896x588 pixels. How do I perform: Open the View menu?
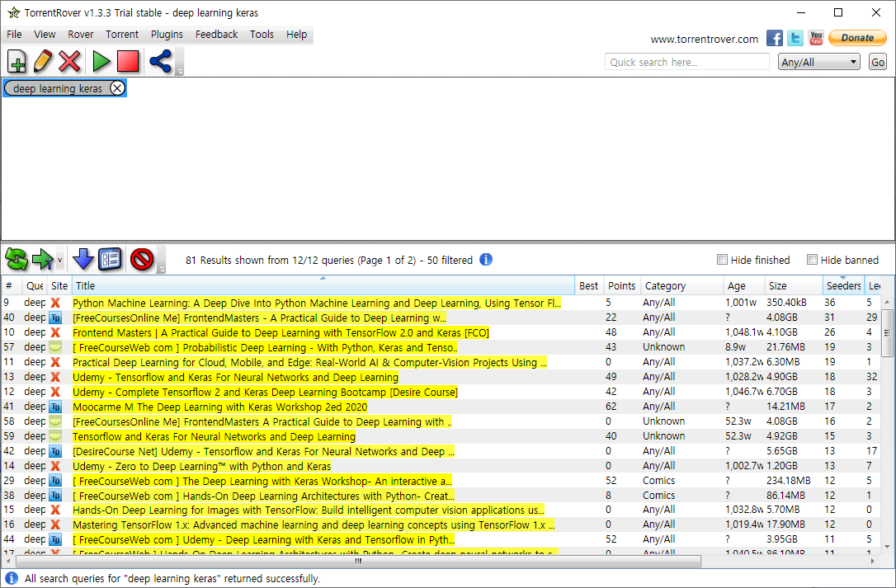(45, 35)
